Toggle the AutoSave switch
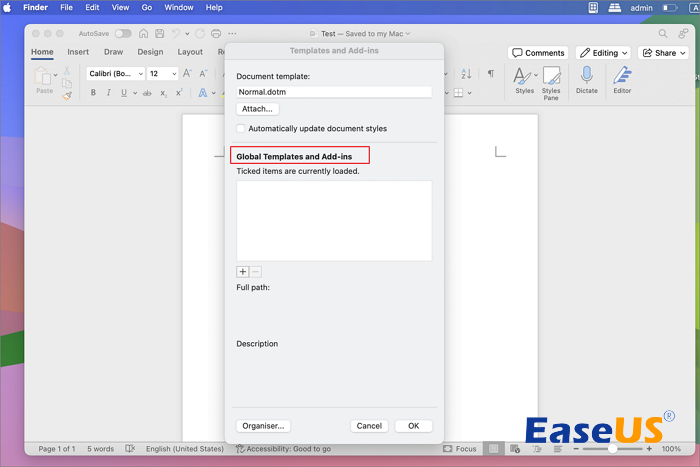The height and width of the screenshot is (467, 700). click(123, 33)
